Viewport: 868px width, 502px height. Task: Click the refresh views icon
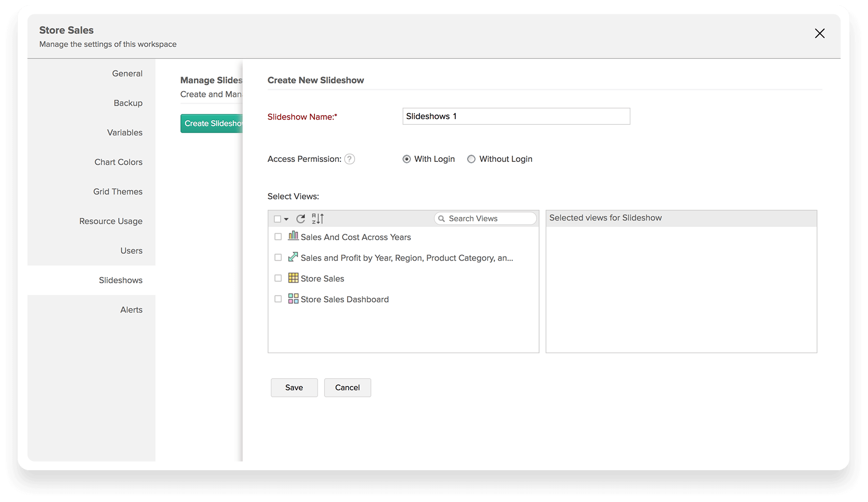pyautogui.click(x=300, y=219)
